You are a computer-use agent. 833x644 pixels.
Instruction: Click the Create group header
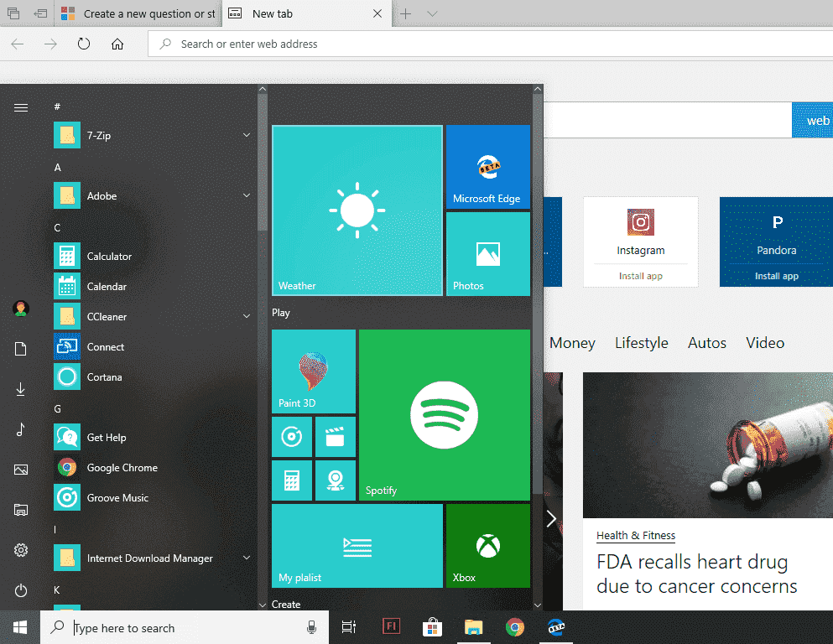click(x=286, y=605)
